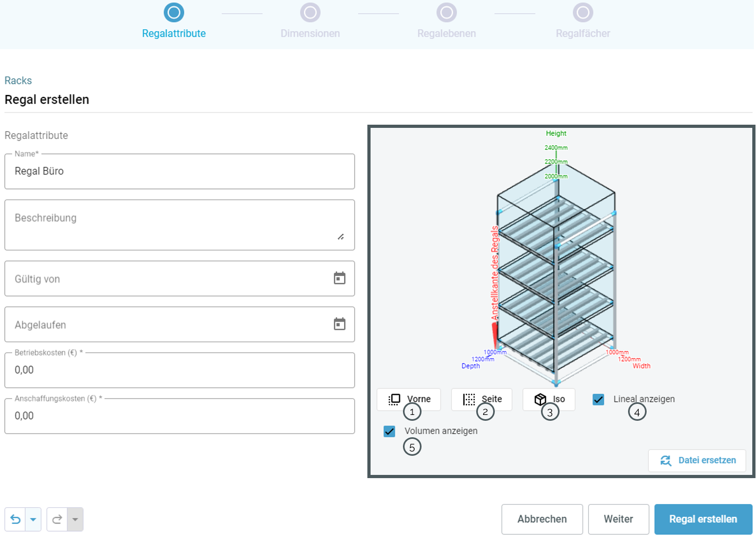
Task: Jump to the Regalfächer step
Action: [582, 13]
